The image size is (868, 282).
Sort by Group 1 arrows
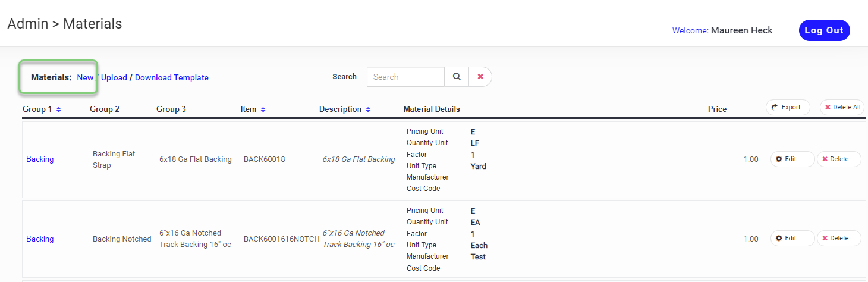[59, 109]
